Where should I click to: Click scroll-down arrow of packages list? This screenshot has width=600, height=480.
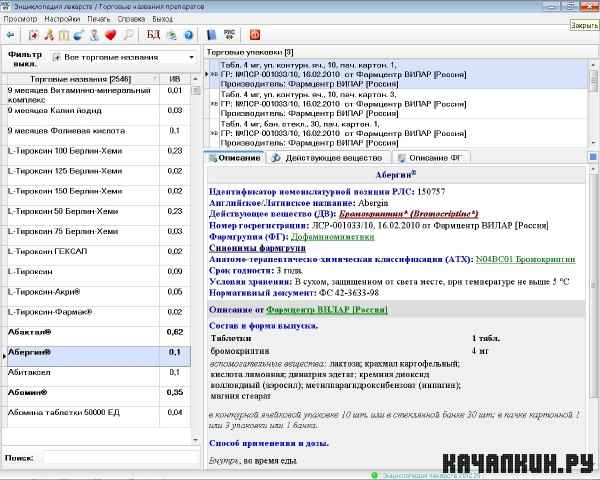pos(593,142)
